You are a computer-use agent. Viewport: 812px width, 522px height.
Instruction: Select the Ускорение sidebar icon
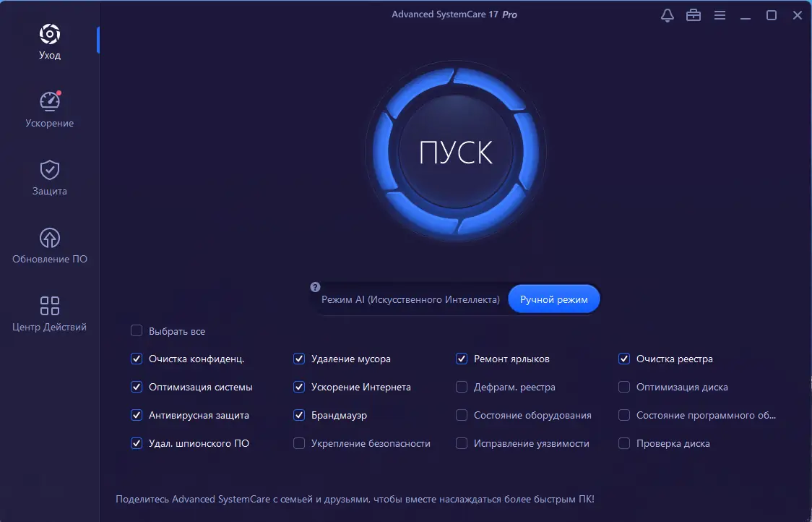click(x=48, y=108)
